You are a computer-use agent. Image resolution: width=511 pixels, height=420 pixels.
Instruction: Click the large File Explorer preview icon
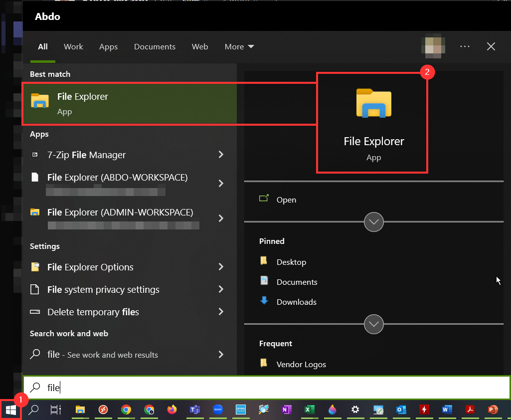(374, 103)
